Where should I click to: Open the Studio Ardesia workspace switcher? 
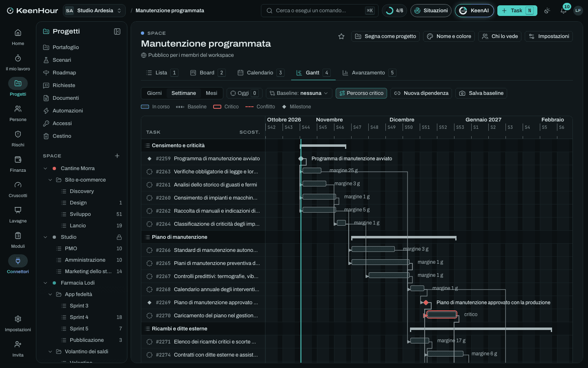click(94, 11)
